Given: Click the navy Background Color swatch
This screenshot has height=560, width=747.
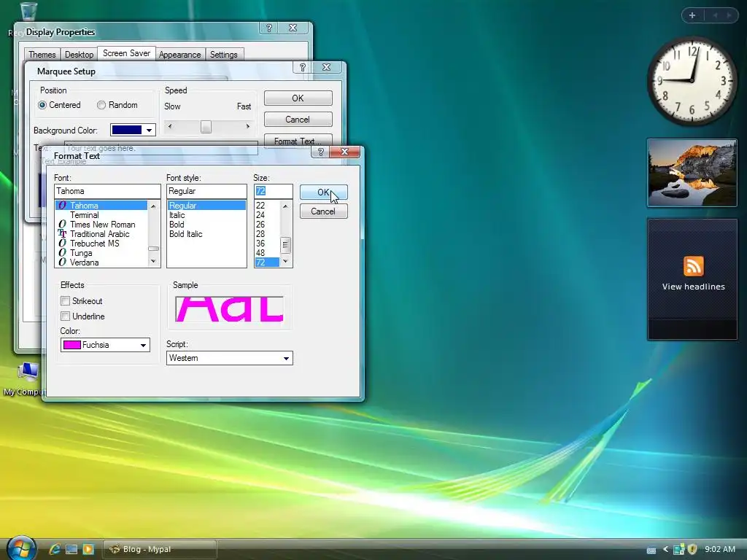Looking at the screenshot, I should tap(126, 130).
